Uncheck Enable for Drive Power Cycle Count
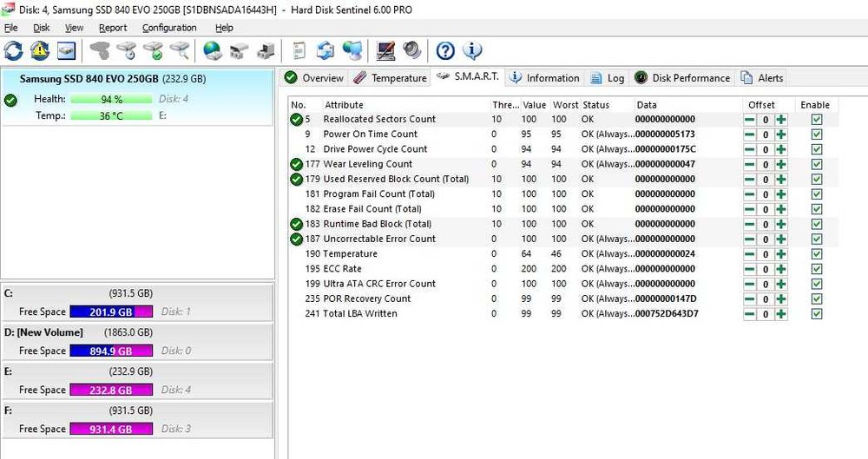Viewport: 868px width, 459px height. coord(817,149)
